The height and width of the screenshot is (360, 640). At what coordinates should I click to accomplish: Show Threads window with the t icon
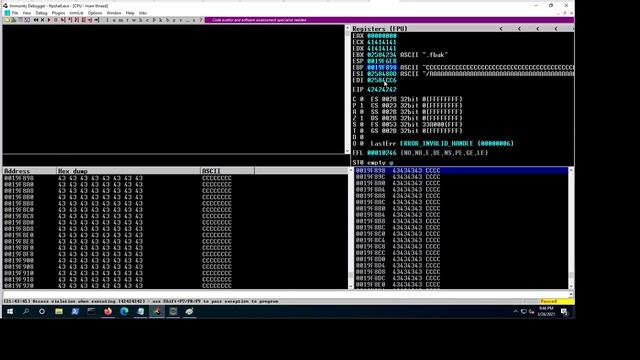click(x=127, y=20)
